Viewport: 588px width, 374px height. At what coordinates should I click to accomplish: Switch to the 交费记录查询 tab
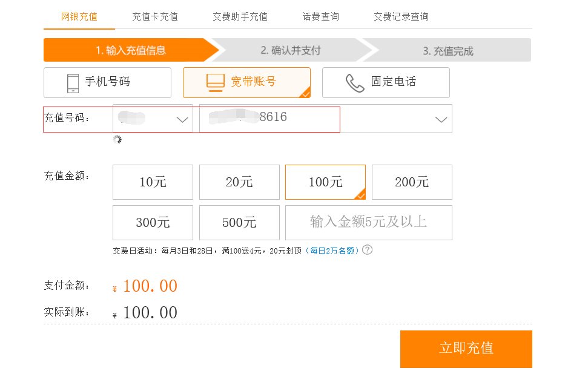point(401,17)
